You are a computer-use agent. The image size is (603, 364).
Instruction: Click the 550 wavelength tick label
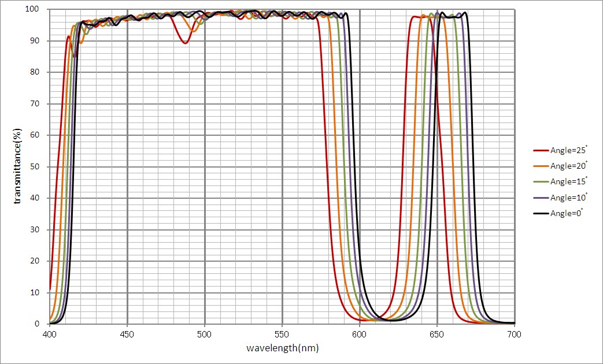point(282,334)
